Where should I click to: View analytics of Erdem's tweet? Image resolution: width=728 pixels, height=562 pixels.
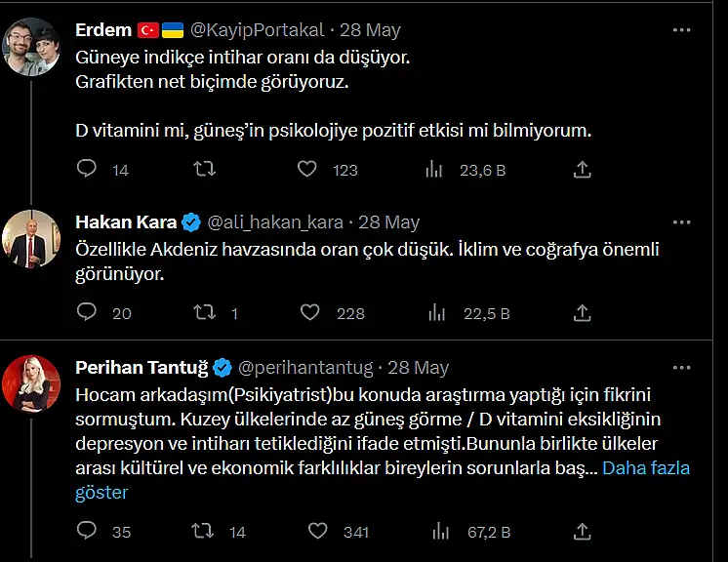point(434,170)
